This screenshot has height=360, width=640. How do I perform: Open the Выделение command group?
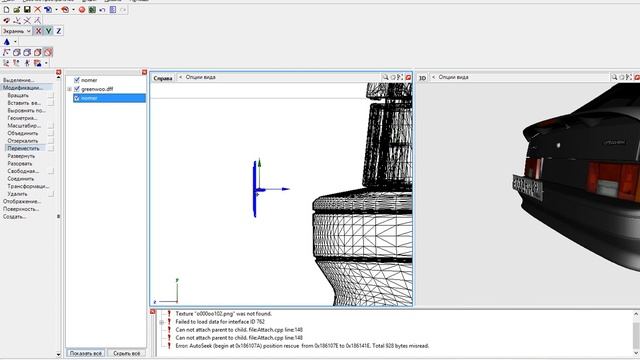18,80
